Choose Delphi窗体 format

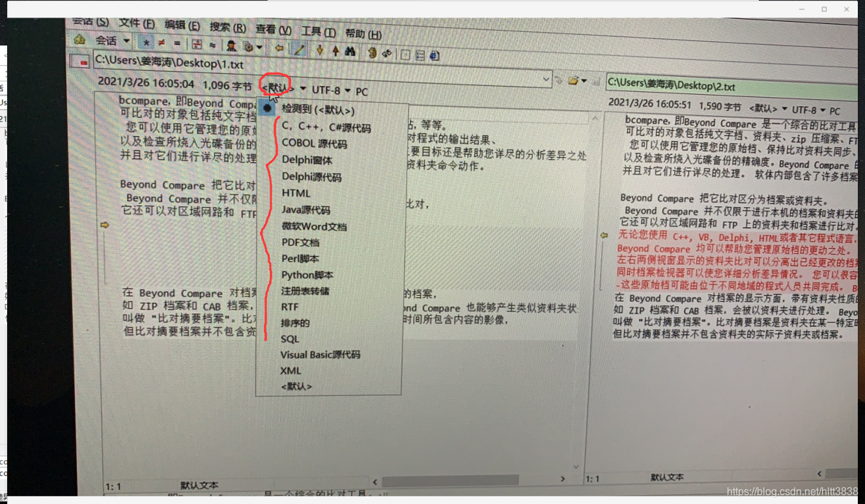click(x=307, y=160)
